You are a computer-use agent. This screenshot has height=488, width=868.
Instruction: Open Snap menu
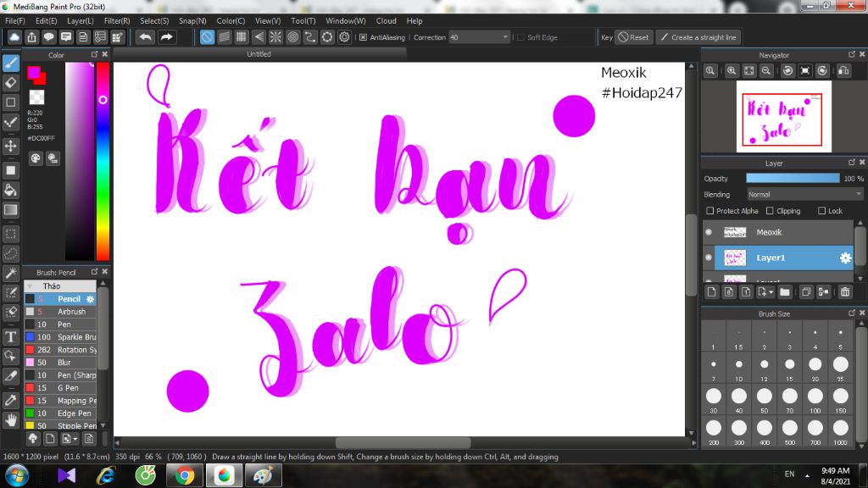point(192,21)
